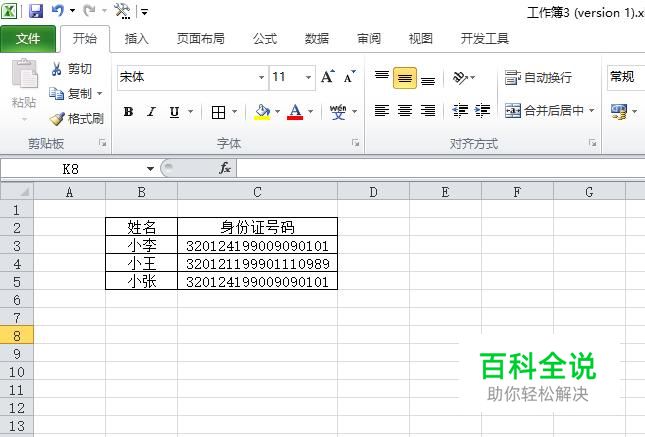Toggle top vertical alignment
The height and width of the screenshot is (437, 645).
(x=382, y=77)
